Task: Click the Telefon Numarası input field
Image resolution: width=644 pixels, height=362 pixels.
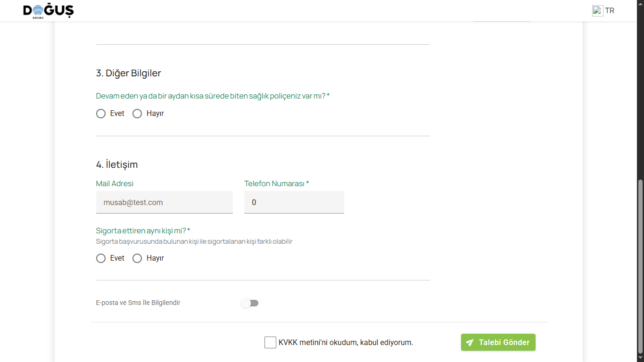Action: pyautogui.click(x=294, y=202)
